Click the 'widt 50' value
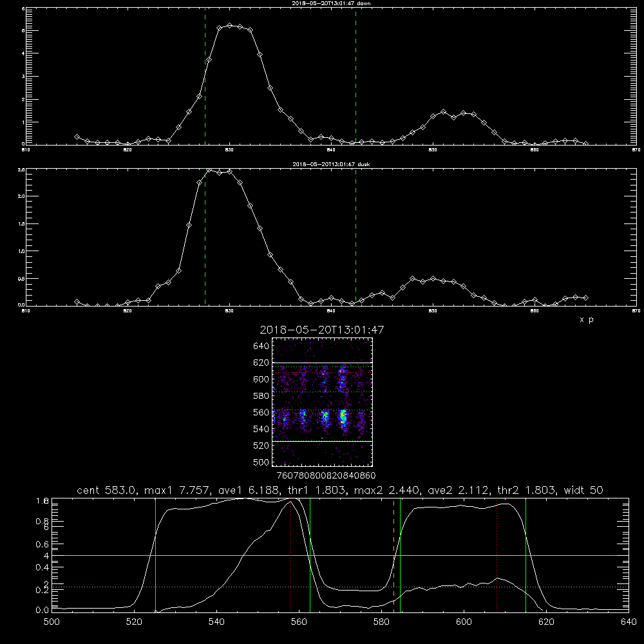This screenshot has height=644, width=644. pos(583,490)
